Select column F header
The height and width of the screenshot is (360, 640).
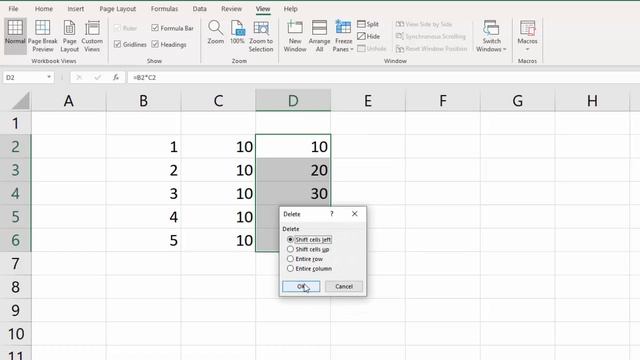(443, 100)
